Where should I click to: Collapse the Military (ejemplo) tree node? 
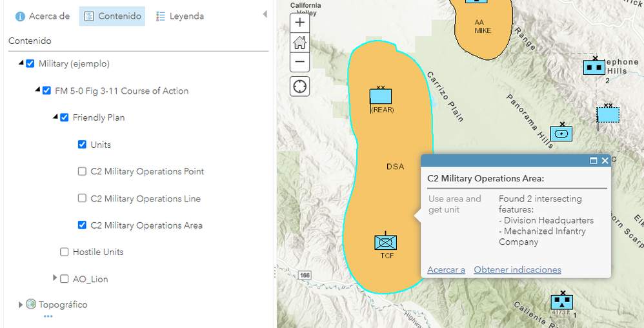[x=21, y=63]
